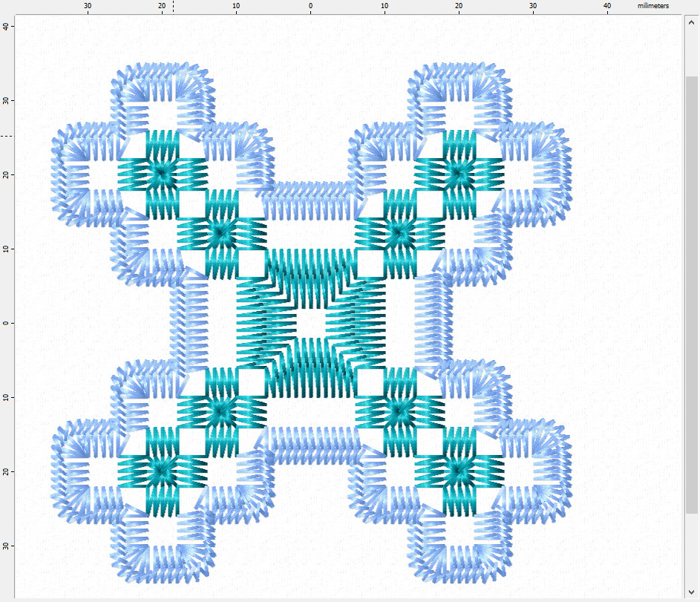
Task: Click the 'milimeters' ruler unit label
Action: (x=653, y=6)
